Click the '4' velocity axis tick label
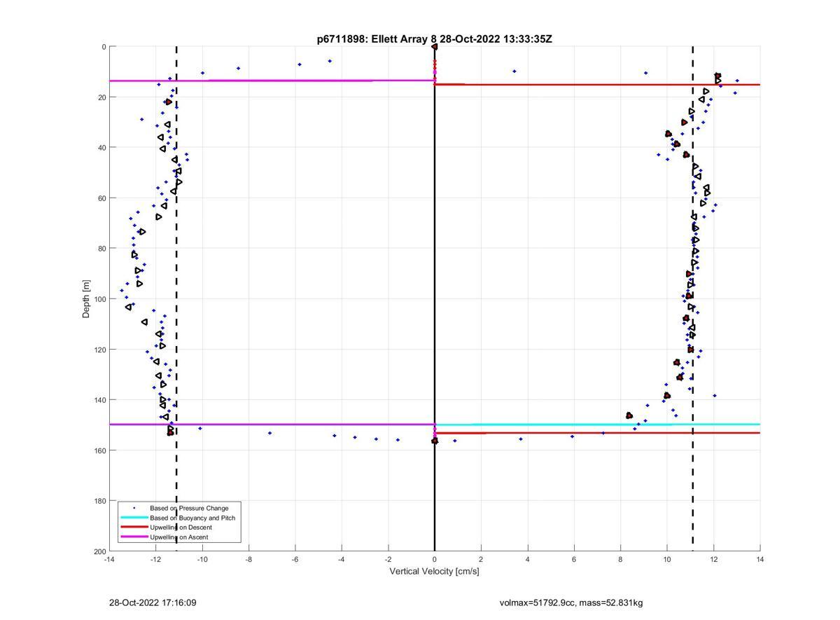 (528, 559)
